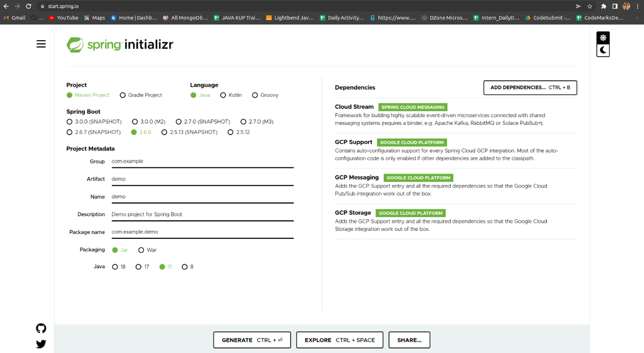Select Spring Boot 2.6.6 version

(x=141, y=132)
